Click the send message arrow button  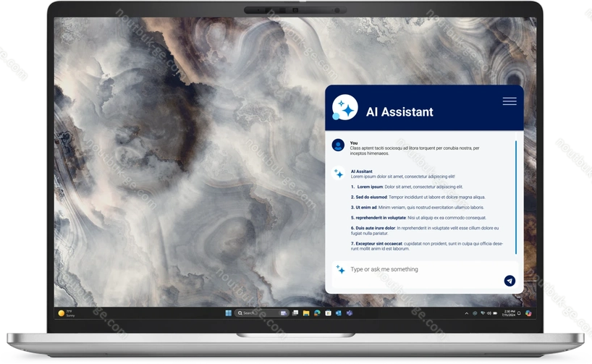coord(509,281)
